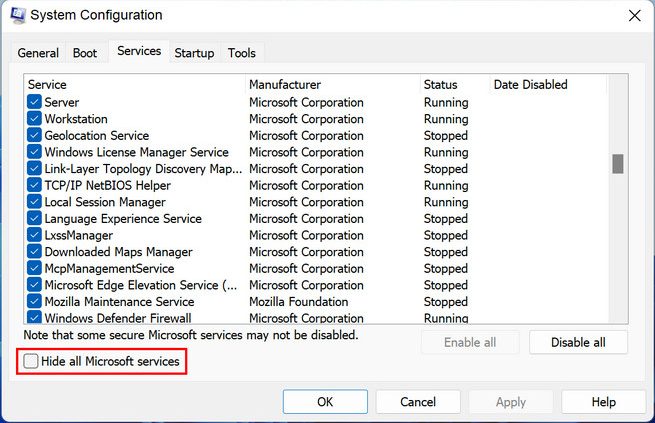This screenshot has width=655, height=423.
Task: Click the OK button
Action: (x=325, y=402)
